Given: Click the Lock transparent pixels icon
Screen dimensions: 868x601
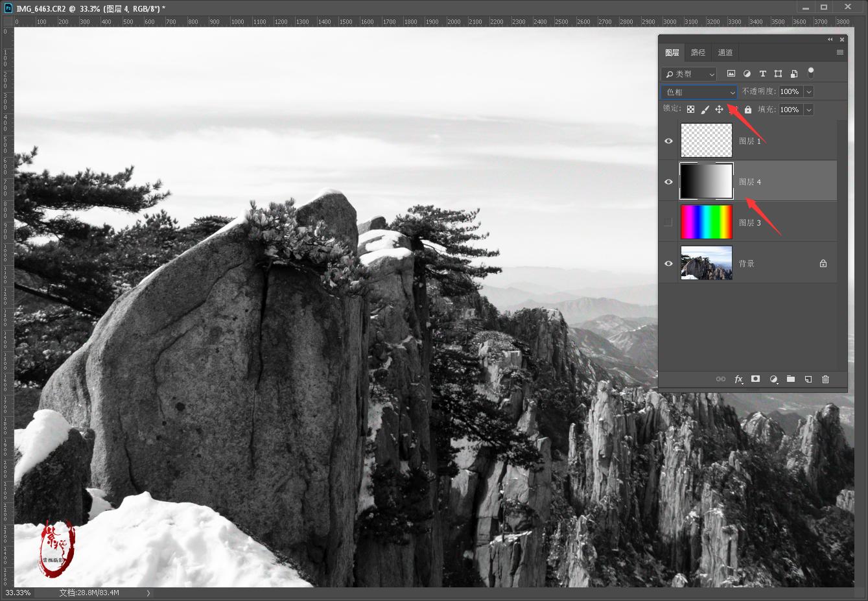Looking at the screenshot, I should [x=690, y=109].
